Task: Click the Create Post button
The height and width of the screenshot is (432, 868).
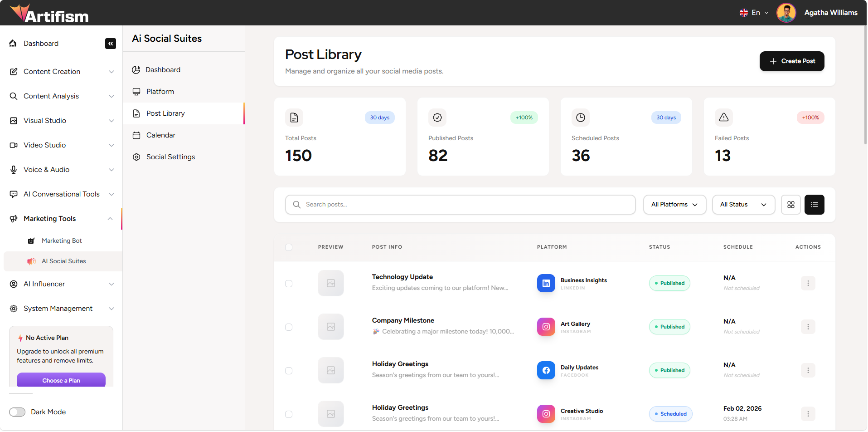Action: tap(791, 61)
